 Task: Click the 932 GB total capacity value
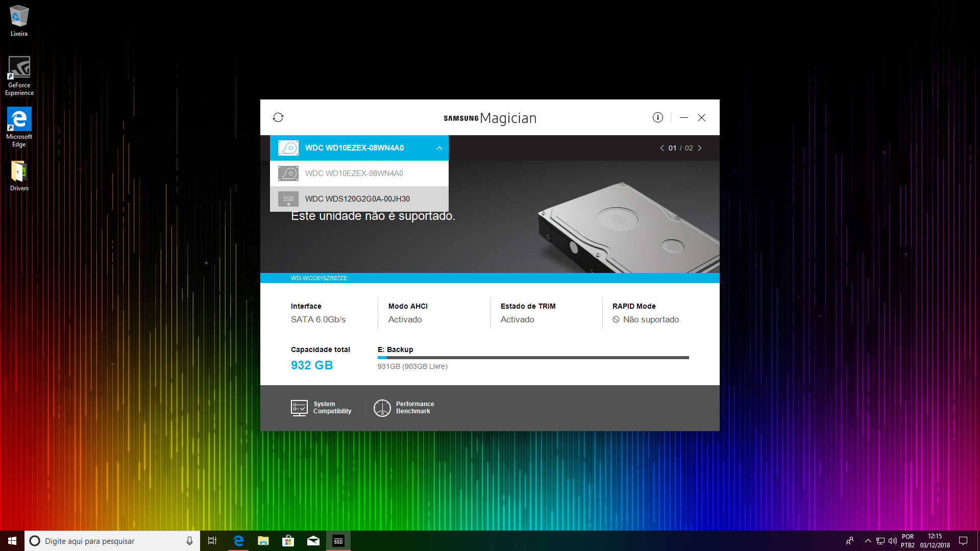312,365
